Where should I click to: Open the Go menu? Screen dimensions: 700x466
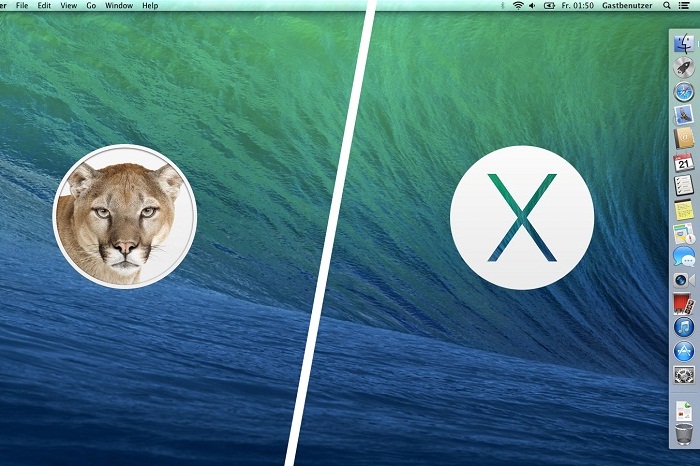91,5
